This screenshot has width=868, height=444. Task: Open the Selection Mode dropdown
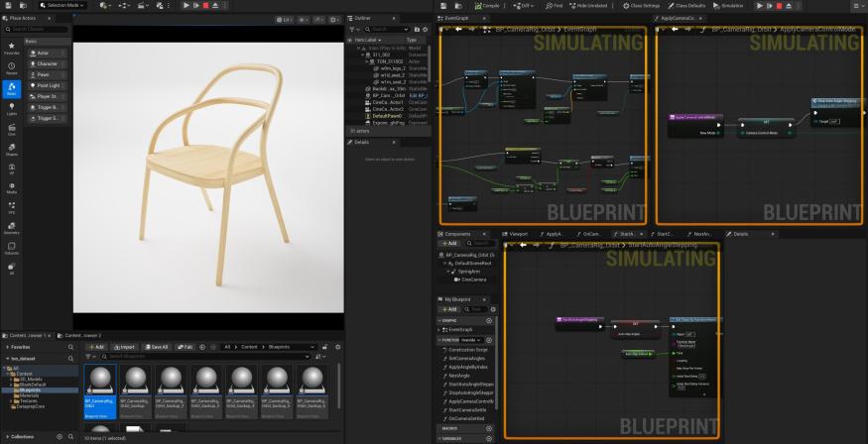click(x=62, y=5)
